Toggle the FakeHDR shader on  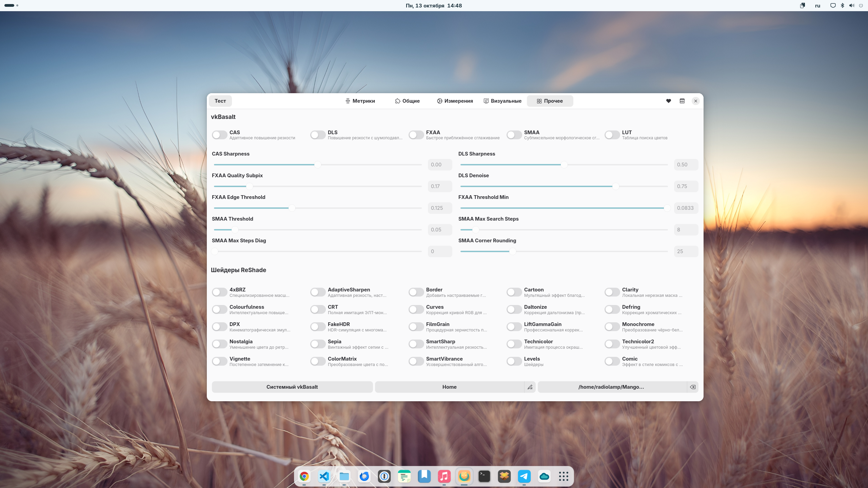tap(318, 327)
